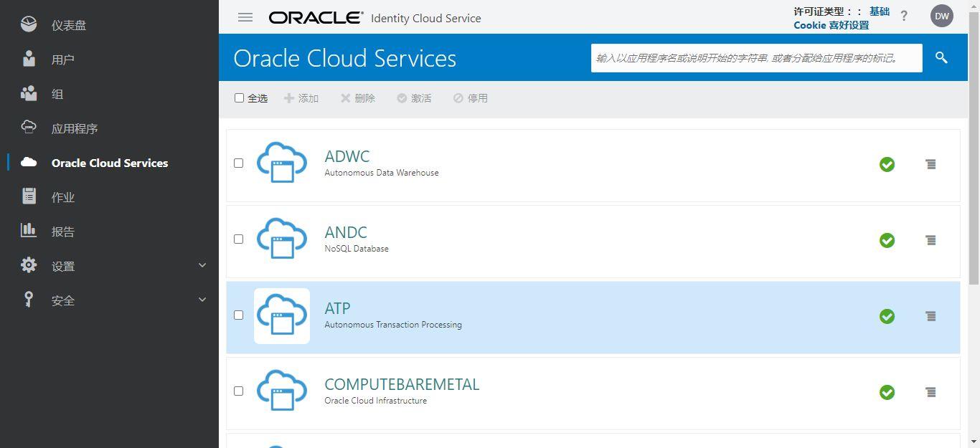Expand the Settings (设置) submenu chevron
980x448 pixels.
point(202,265)
